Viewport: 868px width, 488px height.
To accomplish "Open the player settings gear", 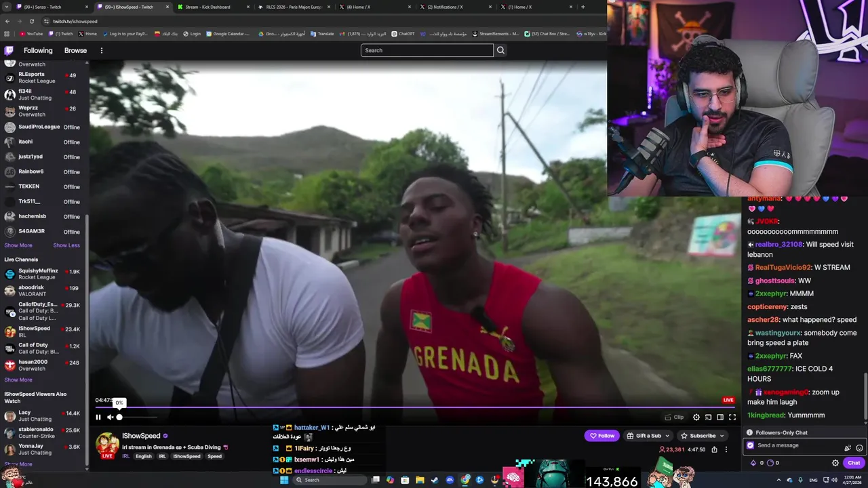I will click(696, 418).
